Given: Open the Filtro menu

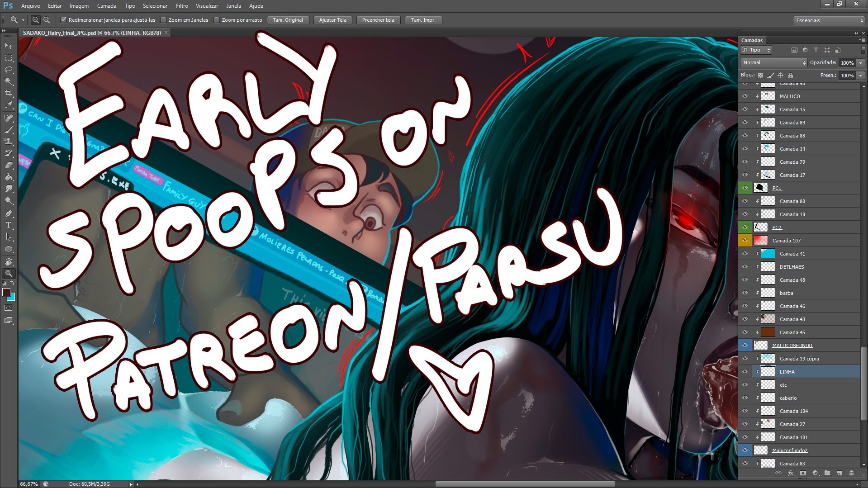Looking at the screenshot, I should (182, 6).
